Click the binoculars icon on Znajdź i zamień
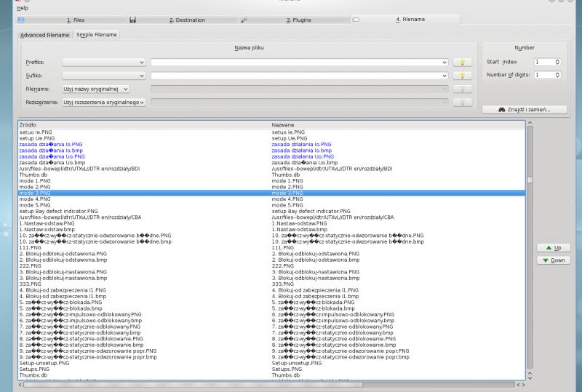Image resolution: width=582 pixels, height=392 pixels. (502, 110)
